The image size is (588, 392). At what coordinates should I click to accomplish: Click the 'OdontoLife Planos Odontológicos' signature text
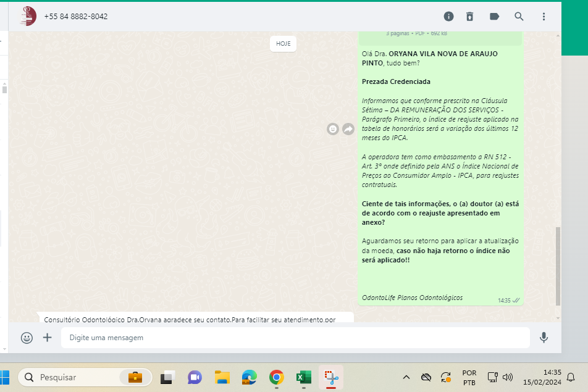pos(412,298)
